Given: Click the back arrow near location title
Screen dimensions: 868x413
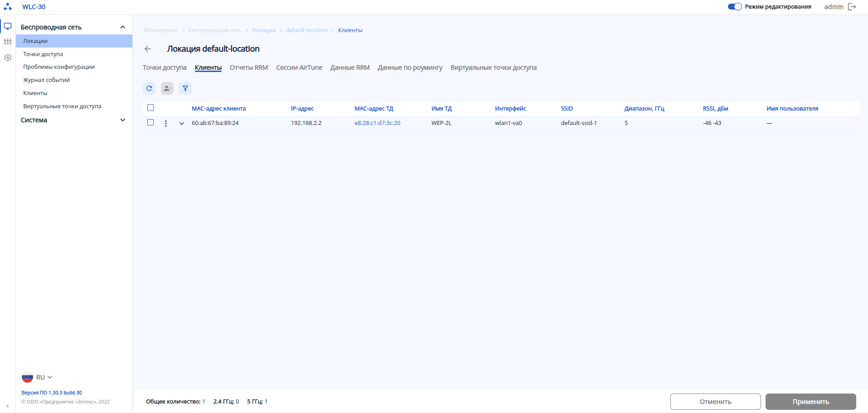Looking at the screenshot, I should (x=148, y=49).
